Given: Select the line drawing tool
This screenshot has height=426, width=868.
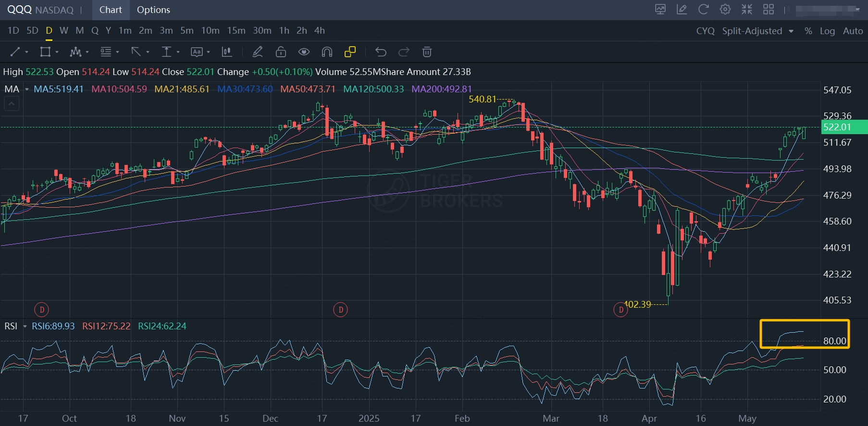Looking at the screenshot, I should click(15, 52).
